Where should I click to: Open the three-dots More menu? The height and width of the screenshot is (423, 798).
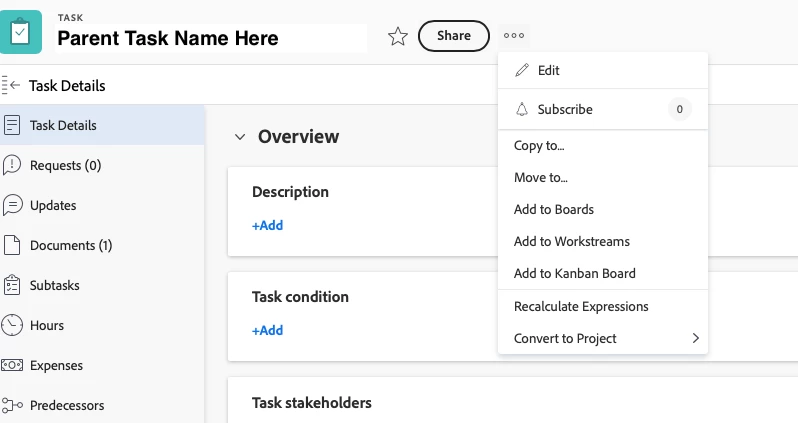[x=514, y=36]
